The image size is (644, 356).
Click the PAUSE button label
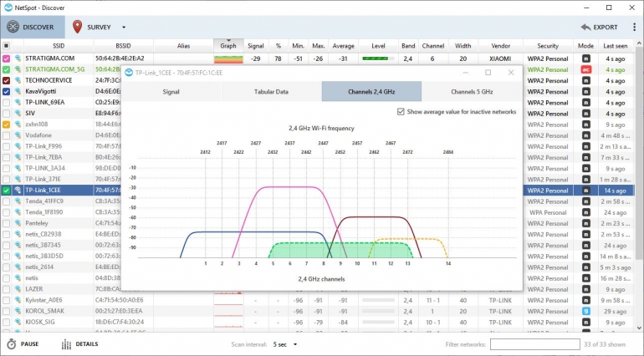[x=29, y=344]
